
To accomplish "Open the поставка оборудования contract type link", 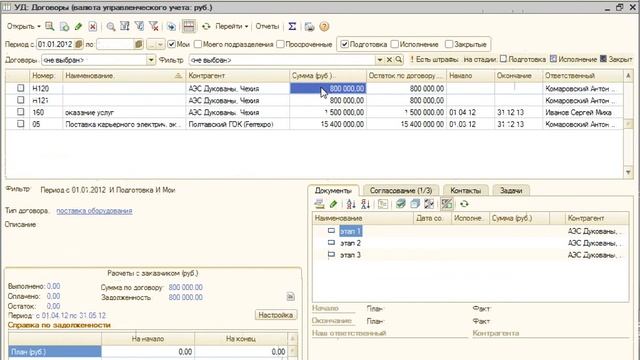I will [94, 211].
